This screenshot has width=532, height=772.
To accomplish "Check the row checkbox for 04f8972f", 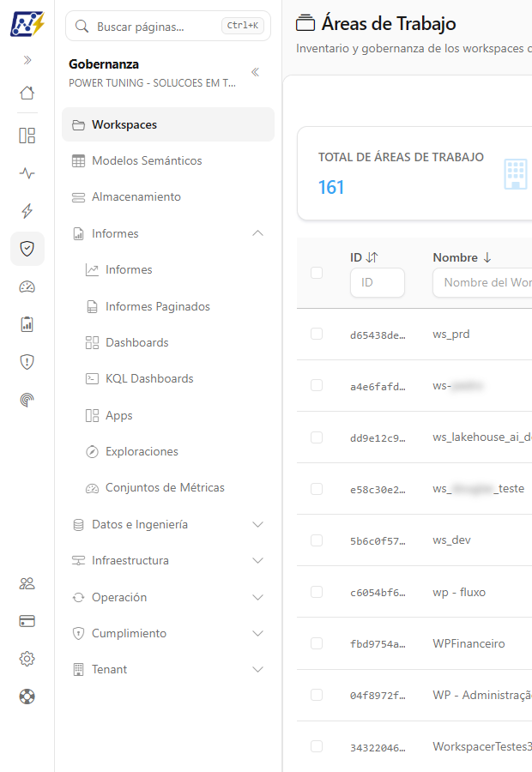I will click(x=317, y=695).
